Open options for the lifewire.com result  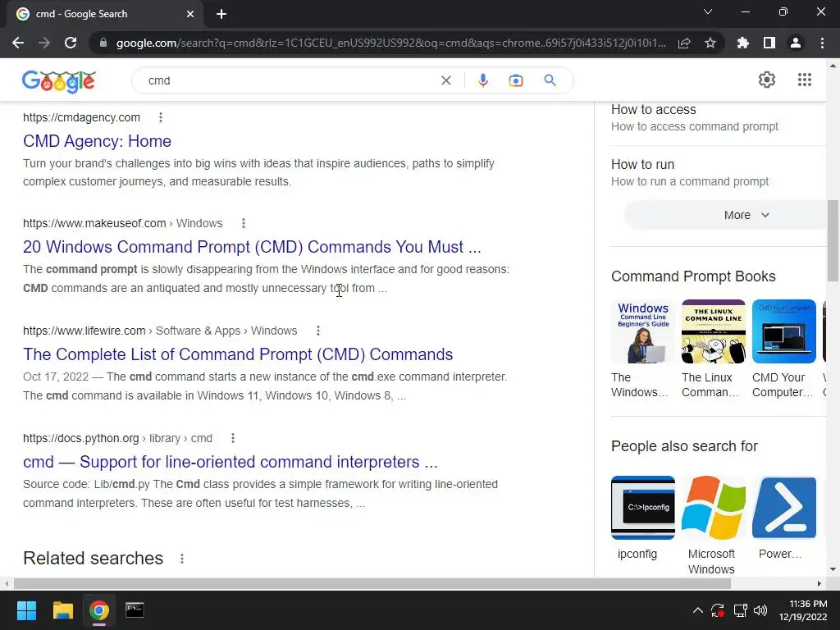tap(317, 331)
